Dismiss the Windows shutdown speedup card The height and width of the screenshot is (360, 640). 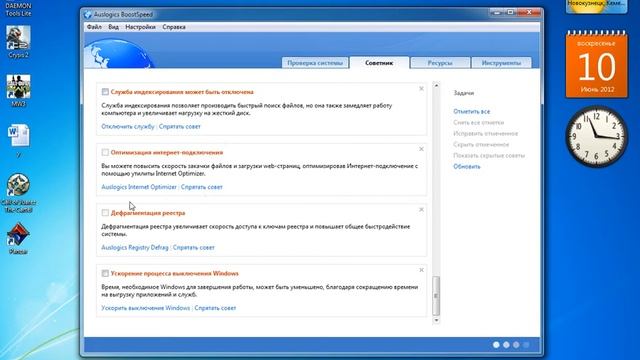pos(421,270)
